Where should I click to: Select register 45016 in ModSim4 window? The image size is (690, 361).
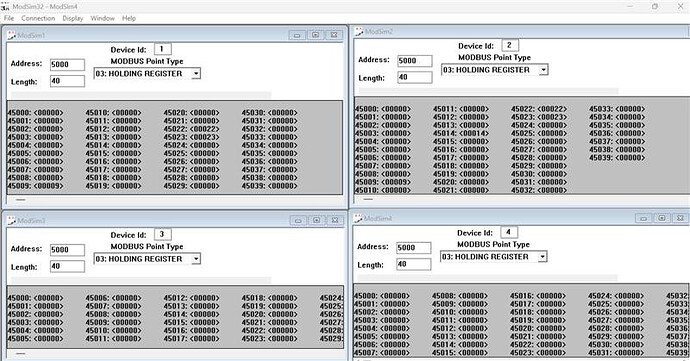[538, 296]
